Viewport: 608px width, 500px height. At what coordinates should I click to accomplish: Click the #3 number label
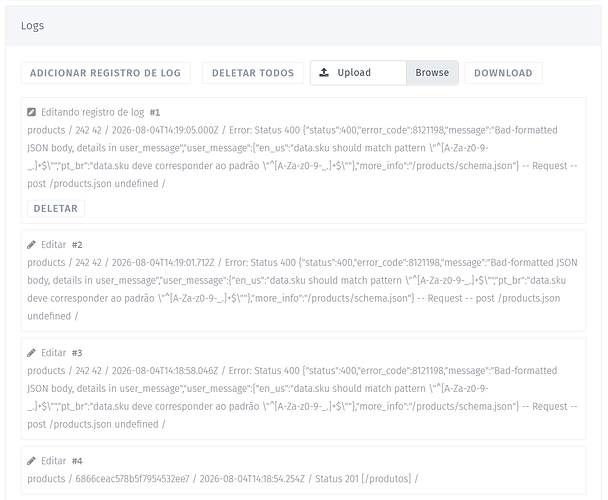pos(77,353)
